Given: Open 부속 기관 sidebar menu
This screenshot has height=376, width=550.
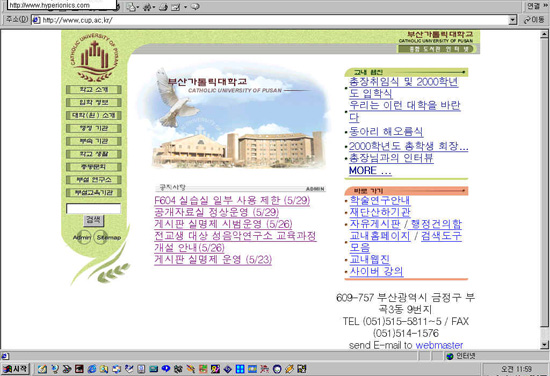Looking at the screenshot, I should tap(94, 141).
